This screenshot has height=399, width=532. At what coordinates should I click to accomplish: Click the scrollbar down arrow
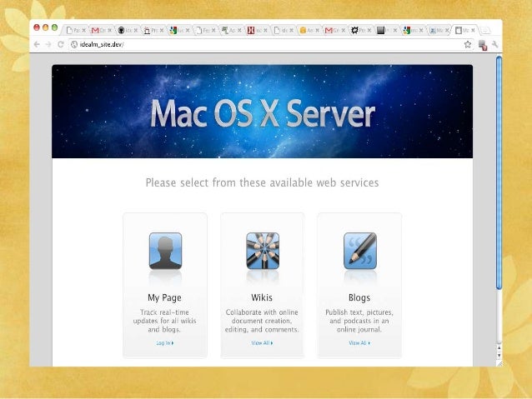pos(499,356)
